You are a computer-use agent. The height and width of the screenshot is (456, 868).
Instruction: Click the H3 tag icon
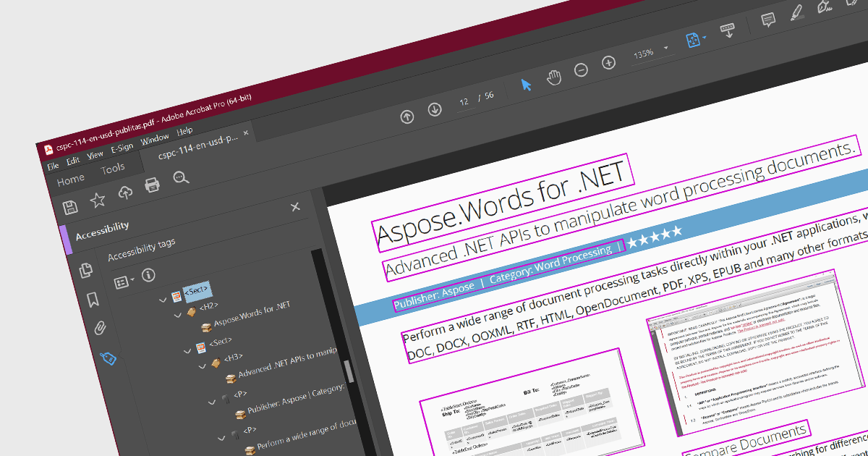(214, 361)
